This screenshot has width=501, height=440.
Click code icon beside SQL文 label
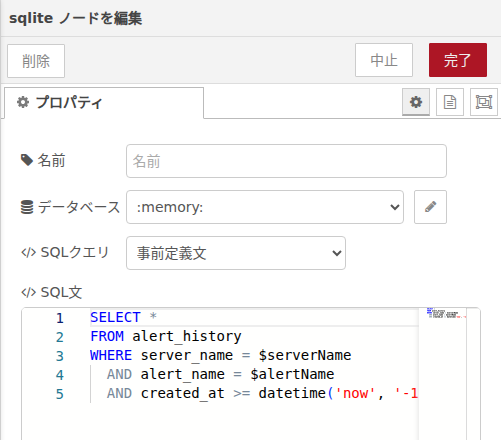pyautogui.click(x=28, y=292)
